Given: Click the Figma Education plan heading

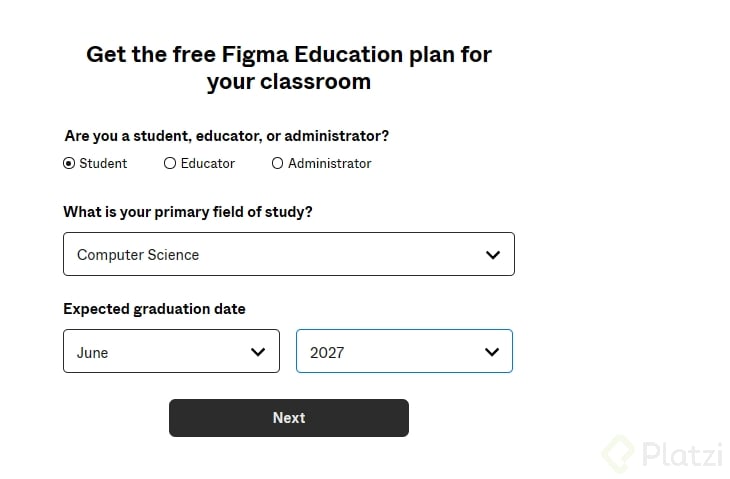Looking at the screenshot, I should [x=288, y=67].
